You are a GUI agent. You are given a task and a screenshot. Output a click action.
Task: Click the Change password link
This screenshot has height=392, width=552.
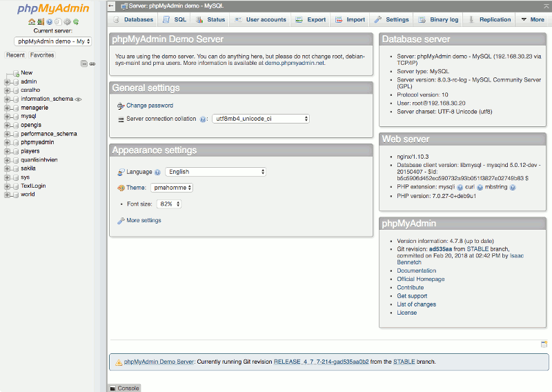point(150,106)
